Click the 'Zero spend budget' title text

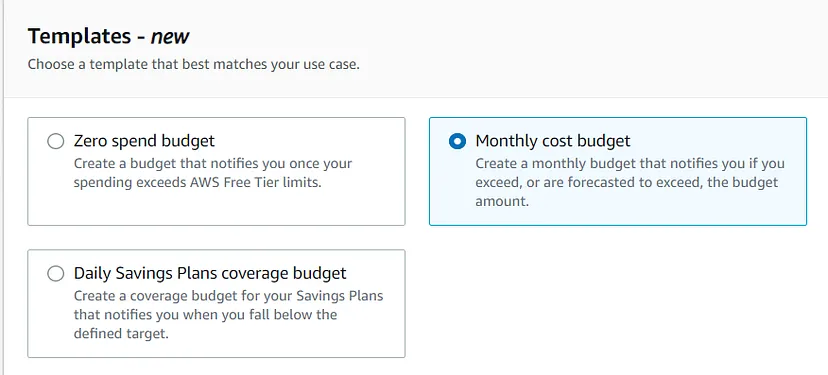144,141
